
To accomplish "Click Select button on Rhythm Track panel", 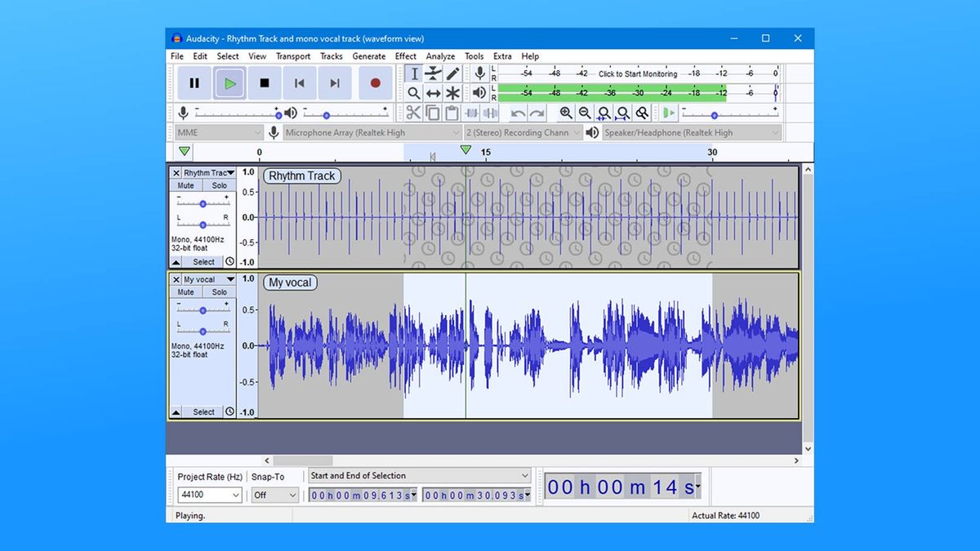I will click(203, 262).
